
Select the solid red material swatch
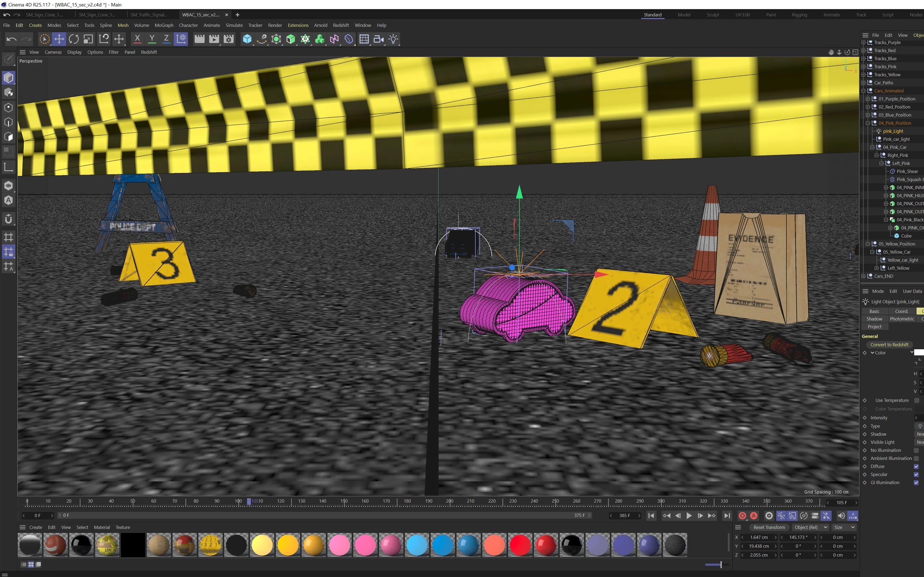(520, 545)
